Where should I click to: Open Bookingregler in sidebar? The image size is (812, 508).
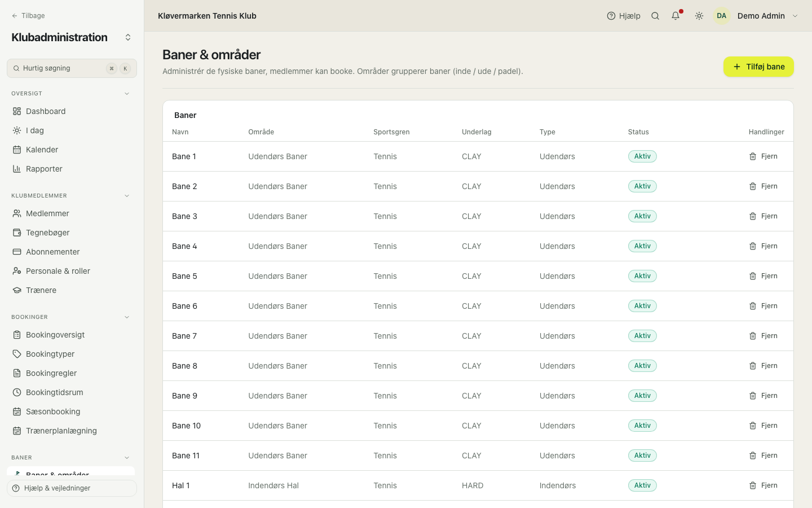pos(72,373)
